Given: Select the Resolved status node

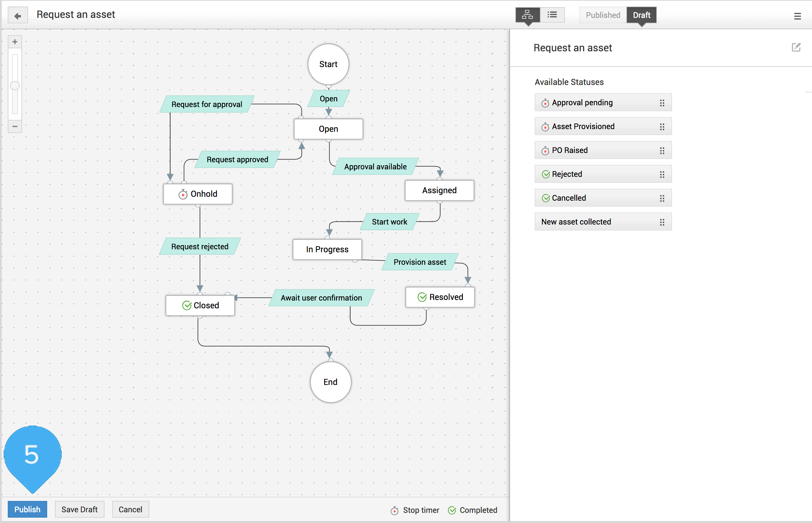Looking at the screenshot, I should 440,297.
